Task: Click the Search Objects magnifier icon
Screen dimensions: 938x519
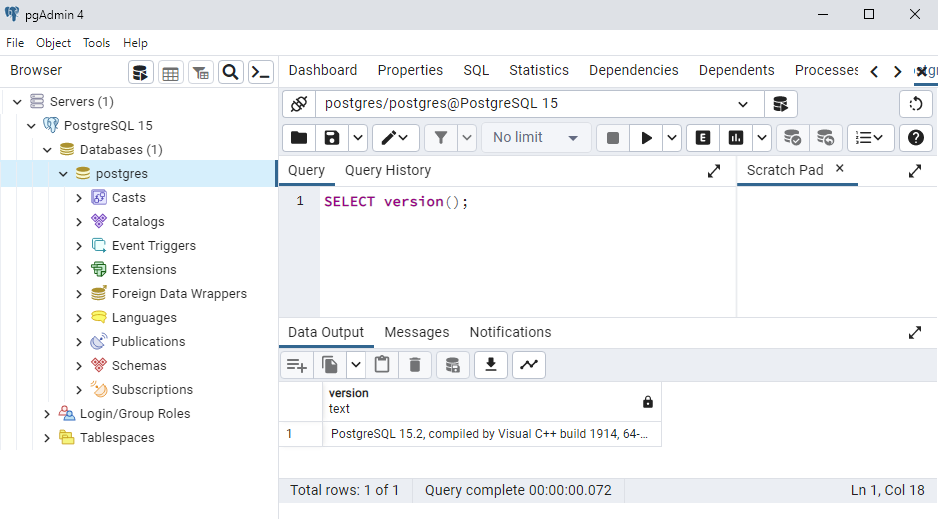Action: 230,72
